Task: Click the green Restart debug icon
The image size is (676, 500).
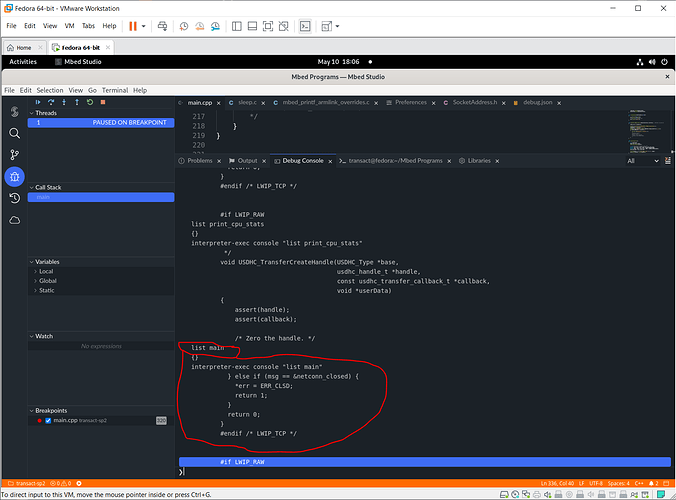Action: coord(90,102)
